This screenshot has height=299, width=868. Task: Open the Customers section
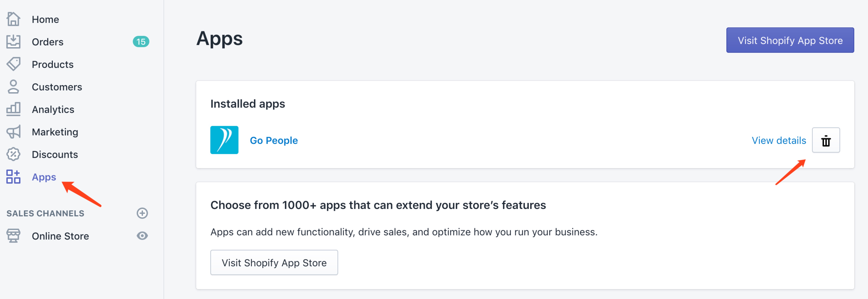coord(57,87)
